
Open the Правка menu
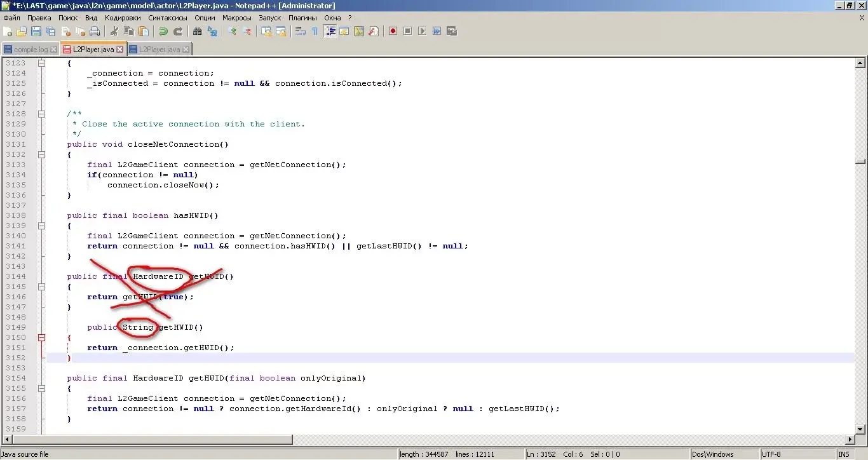click(x=39, y=18)
